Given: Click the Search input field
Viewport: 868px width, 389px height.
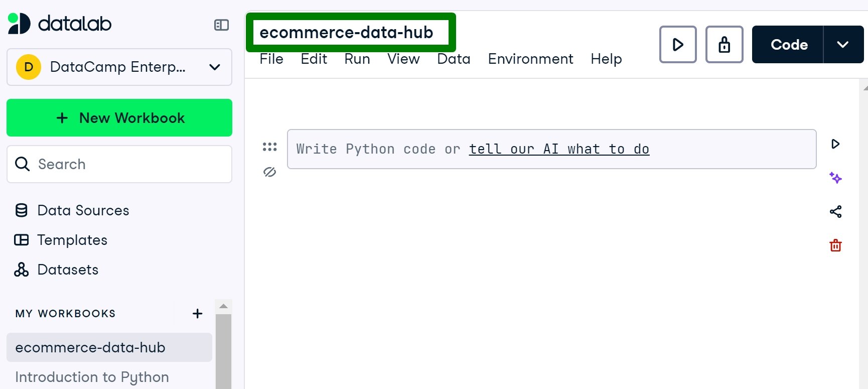Looking at the screenshot, I should tap(119, 164).
